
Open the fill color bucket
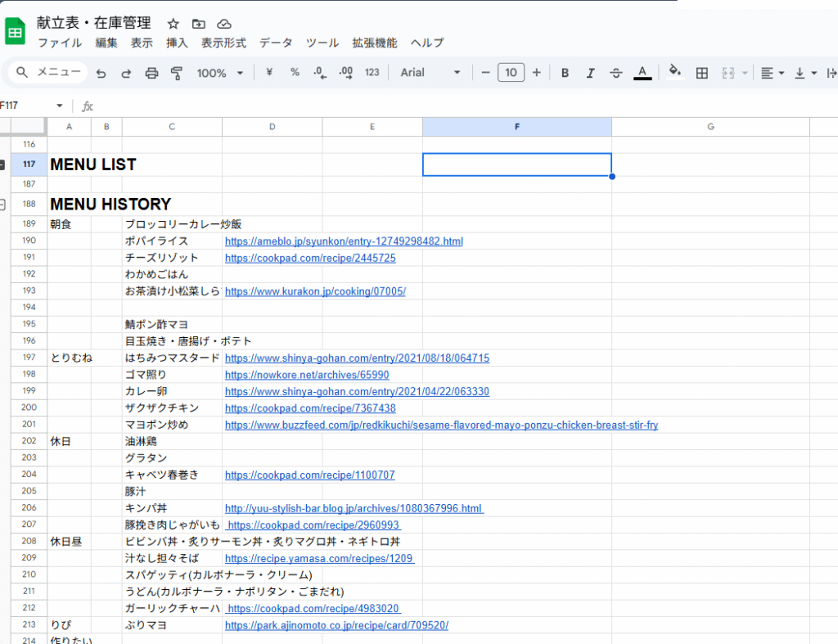click(674, 72)
